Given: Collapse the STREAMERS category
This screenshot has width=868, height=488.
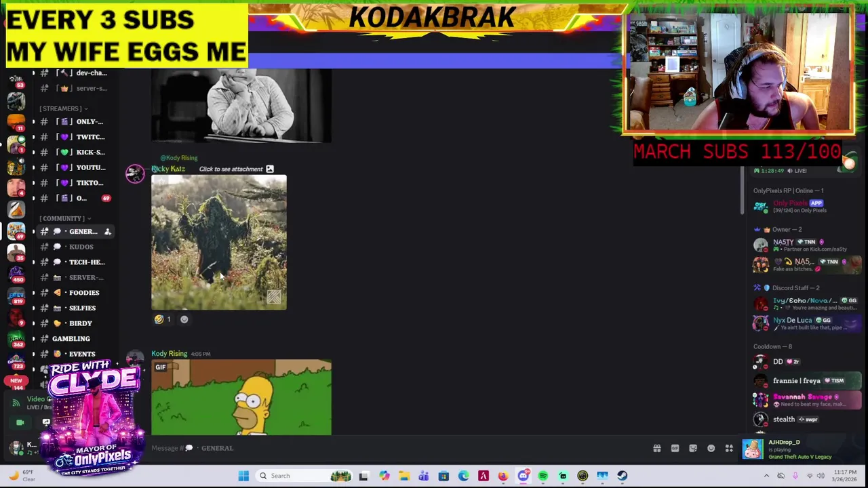Looking at the screenshot, I should tap(63, 108).
